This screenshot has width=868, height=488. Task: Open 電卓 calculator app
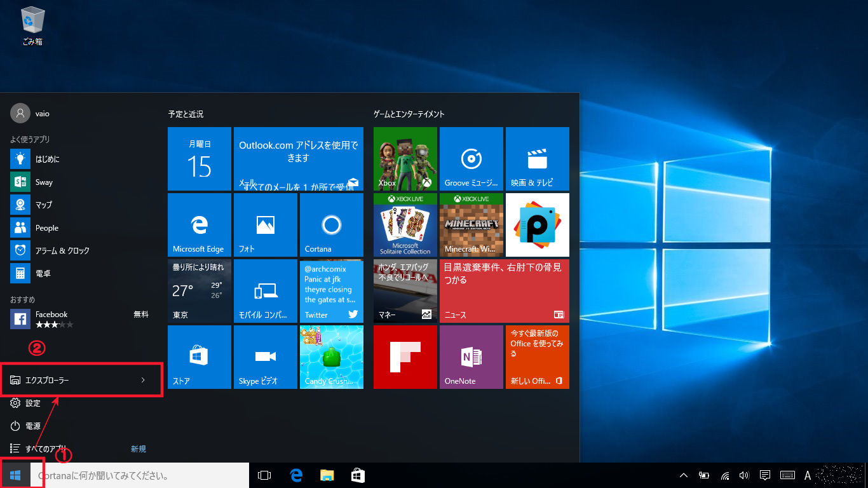(x=81, y=273)
